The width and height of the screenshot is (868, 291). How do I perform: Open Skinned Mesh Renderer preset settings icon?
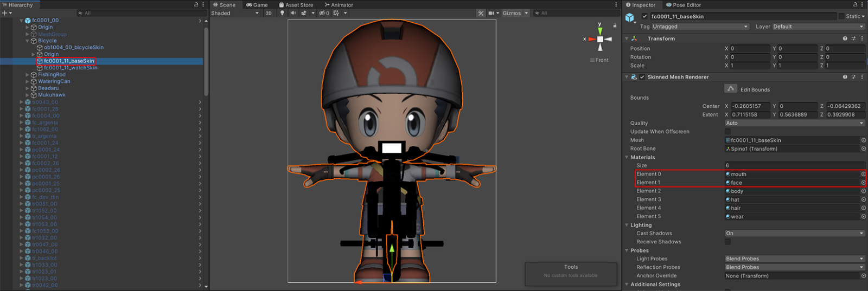pyautogui.click(x=853, y=77)
